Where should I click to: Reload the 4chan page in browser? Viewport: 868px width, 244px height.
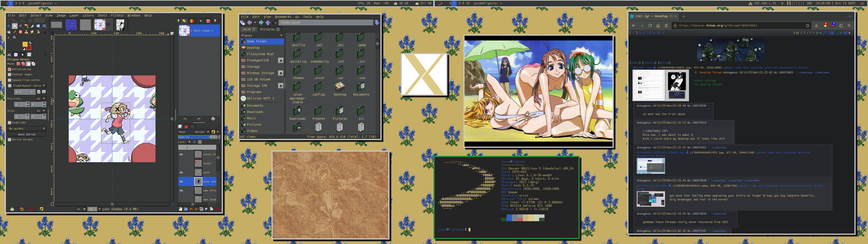click(650, 26)
